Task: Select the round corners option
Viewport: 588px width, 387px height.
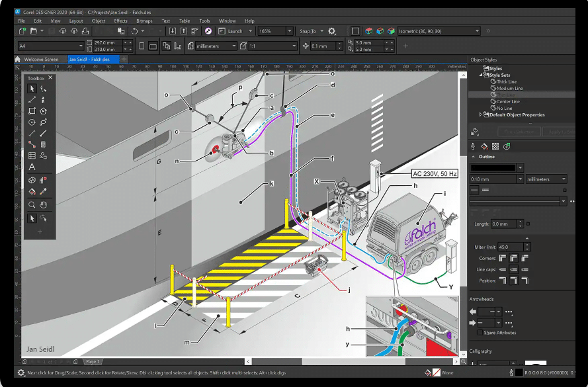Action: click(514, 258)
